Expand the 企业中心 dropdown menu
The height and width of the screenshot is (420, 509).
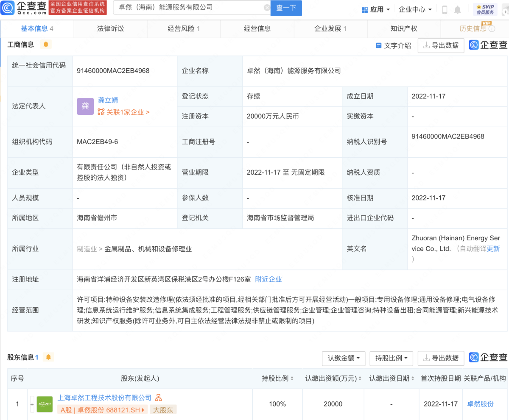[x=415, y=9]
